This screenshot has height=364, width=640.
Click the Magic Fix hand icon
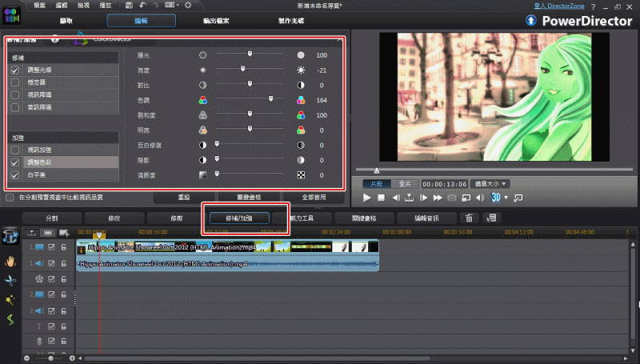(10, 261)
